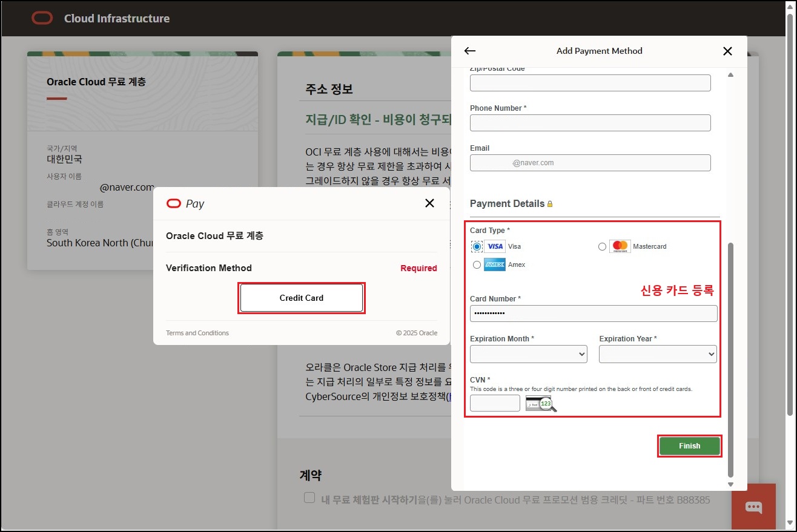This screenshot has height=532, width=797.
Task: Click the 'Payment Details' heading
Action: coord(507,204)
